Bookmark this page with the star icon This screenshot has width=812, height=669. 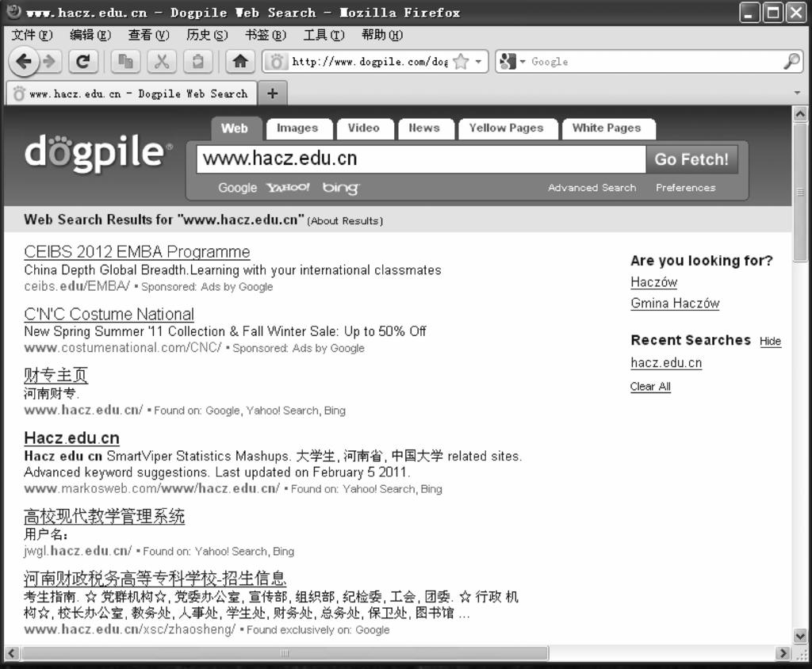461,62
